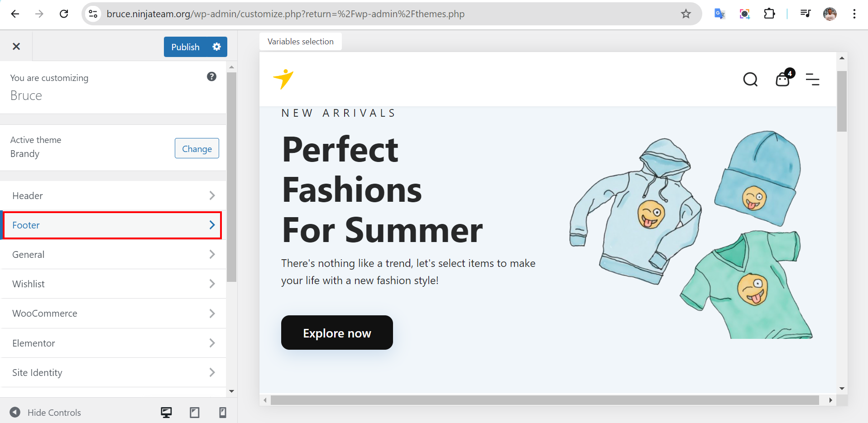Click the publish settings gear icon
Image resolution: width=868 pixels, height=423 pixels.
click(x=216, y=47)
